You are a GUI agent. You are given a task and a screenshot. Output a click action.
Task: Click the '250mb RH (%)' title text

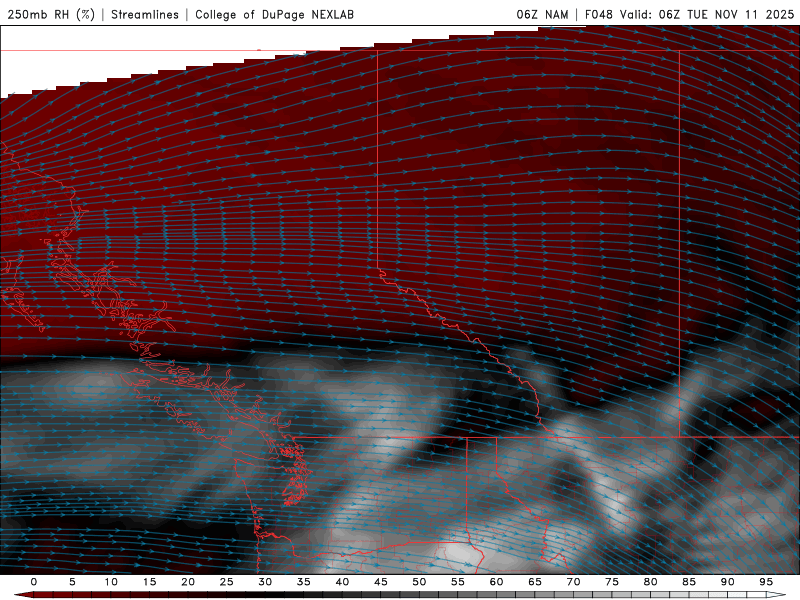pos(51,14)
